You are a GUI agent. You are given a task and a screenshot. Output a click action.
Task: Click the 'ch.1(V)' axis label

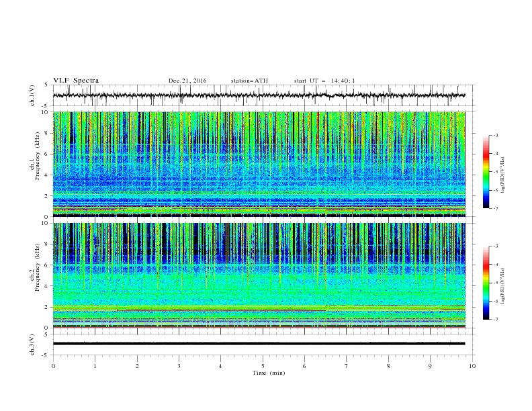[x=32, y=95]
